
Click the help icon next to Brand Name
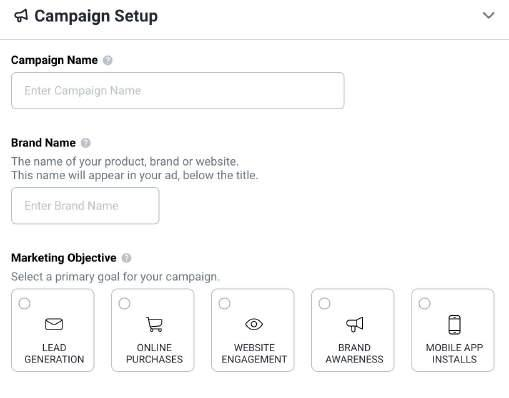click(x=86, y=143)
